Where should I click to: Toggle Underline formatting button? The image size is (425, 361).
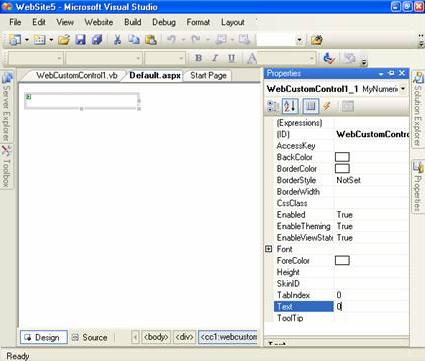(231, 58)
